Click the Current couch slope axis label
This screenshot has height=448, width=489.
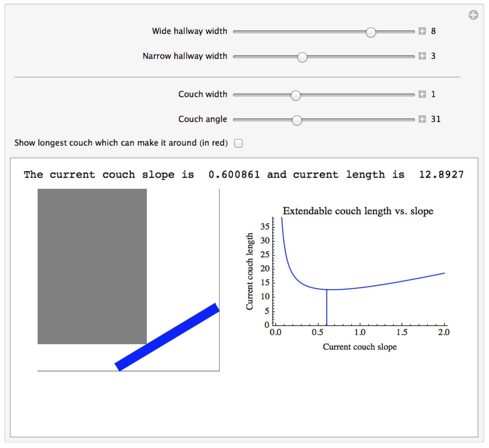tap(360, 347)
